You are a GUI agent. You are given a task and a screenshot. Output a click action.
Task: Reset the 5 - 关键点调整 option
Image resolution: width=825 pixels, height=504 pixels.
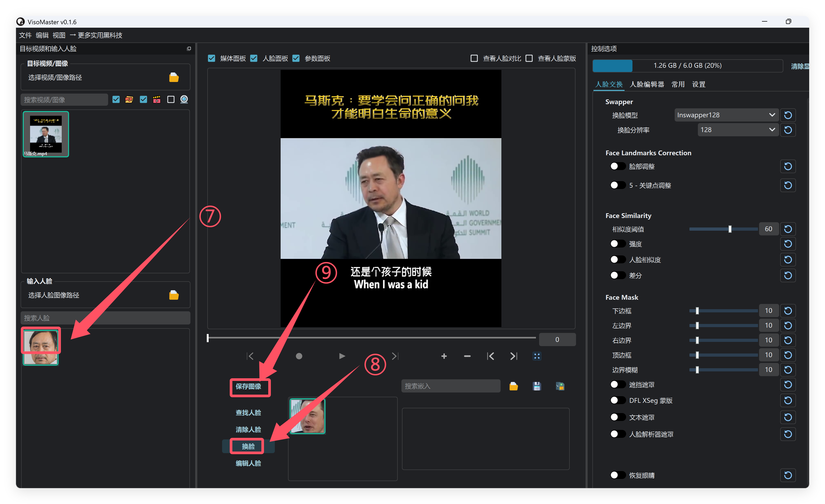788,185
